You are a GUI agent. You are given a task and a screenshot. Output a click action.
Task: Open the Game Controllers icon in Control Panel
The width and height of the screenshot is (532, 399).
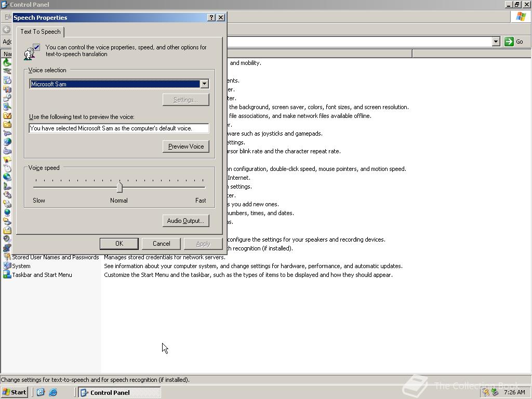click(x=7, y=134)
